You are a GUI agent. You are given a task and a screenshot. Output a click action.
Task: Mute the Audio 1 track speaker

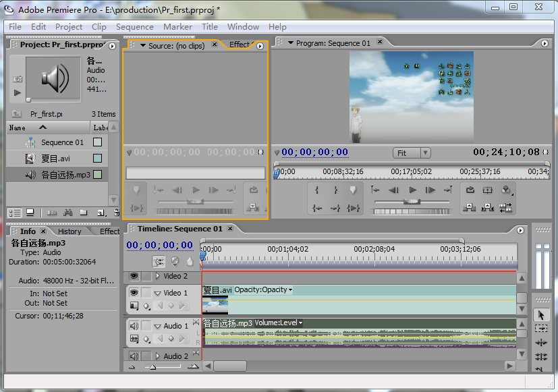point(133,326)
